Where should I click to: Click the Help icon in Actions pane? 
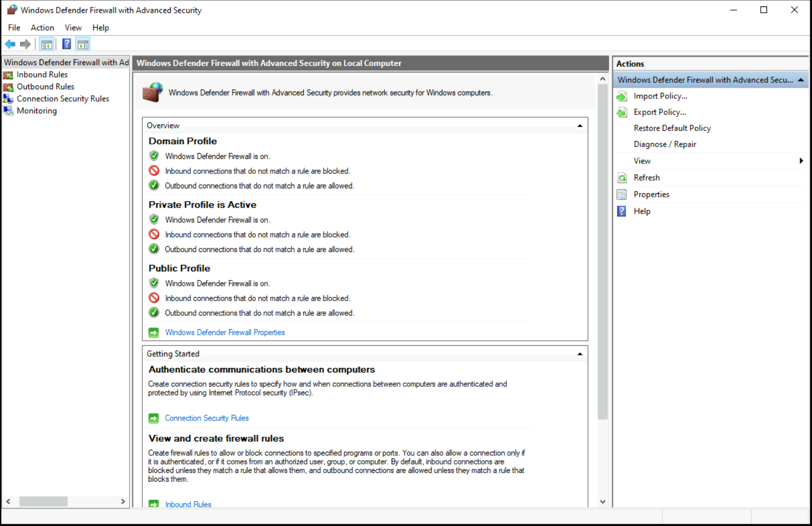tap(622, 211)
